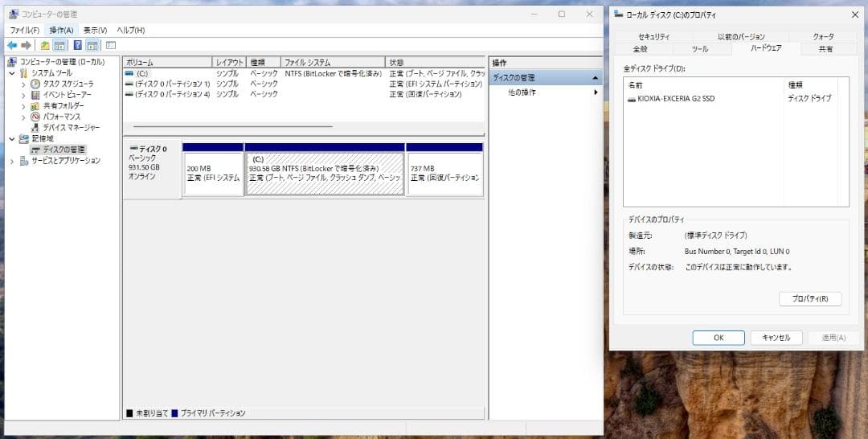Click the folder Up one level icon
The height and width of the screenshot is (439, 868).
[45, 45]
